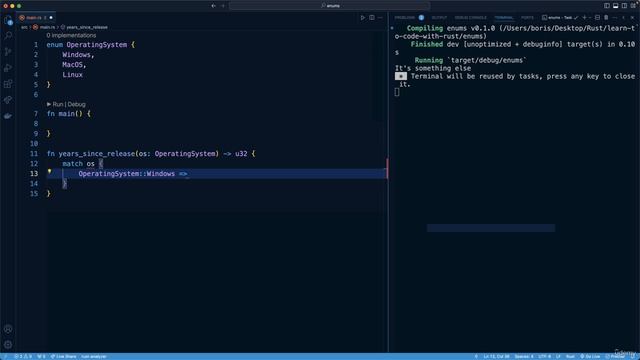Screen dimensions: 640x360
Task: Close the terminal panel with X
Action: [x=632, y=18]
